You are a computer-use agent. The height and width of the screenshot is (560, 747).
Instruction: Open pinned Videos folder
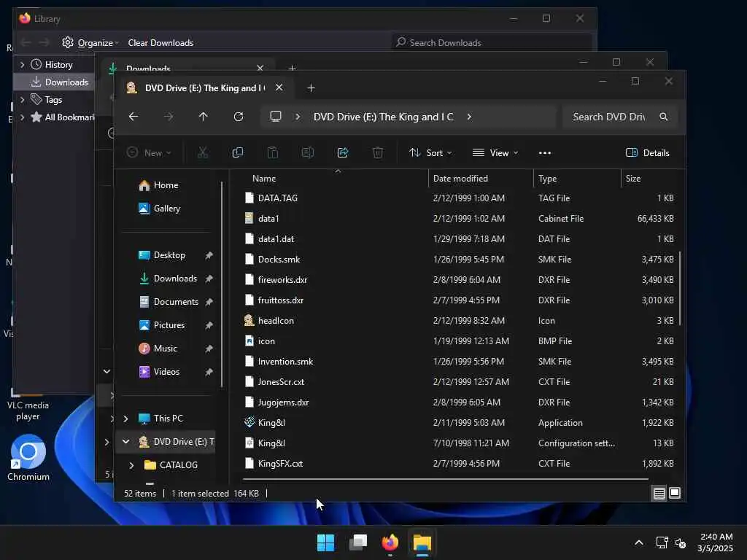166,372
